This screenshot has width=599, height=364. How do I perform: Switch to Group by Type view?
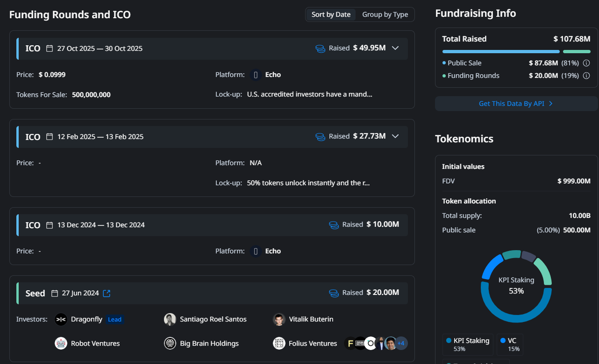point(385,14)
